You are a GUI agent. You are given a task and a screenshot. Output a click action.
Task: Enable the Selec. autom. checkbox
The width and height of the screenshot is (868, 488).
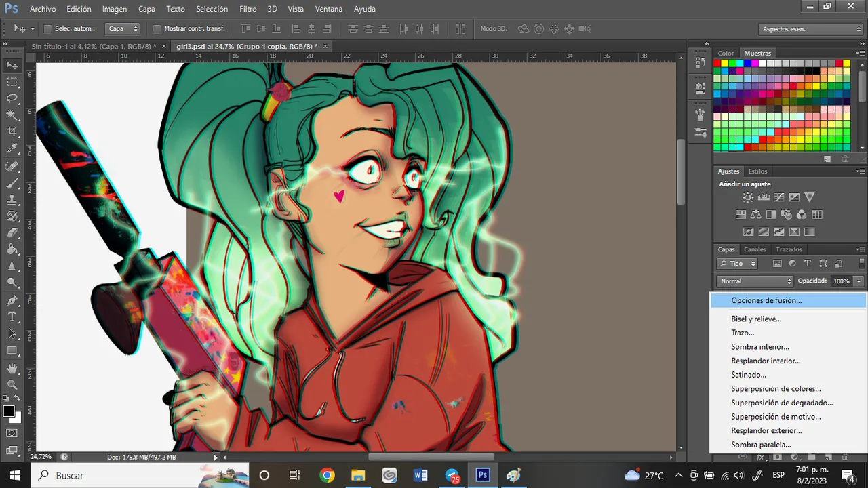(x=47, y=28)
